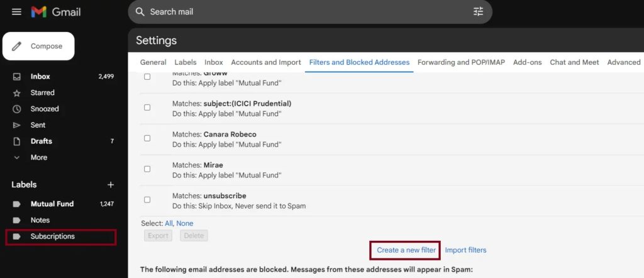
Task: Check the unsubscribe filter checkbox
Action: [x=147, y=200]
